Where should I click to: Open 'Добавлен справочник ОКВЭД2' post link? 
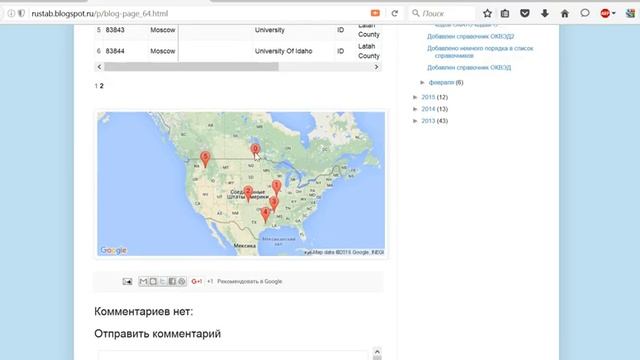(x=471, y=36)
